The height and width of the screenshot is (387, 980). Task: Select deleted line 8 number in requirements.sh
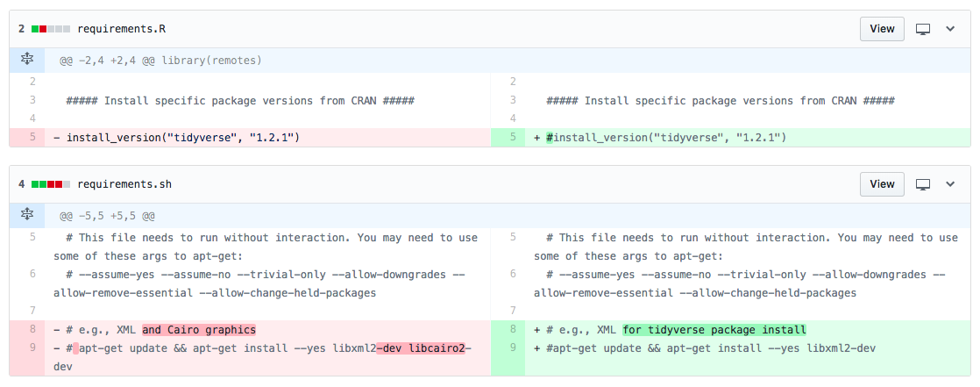coord(27,329)
